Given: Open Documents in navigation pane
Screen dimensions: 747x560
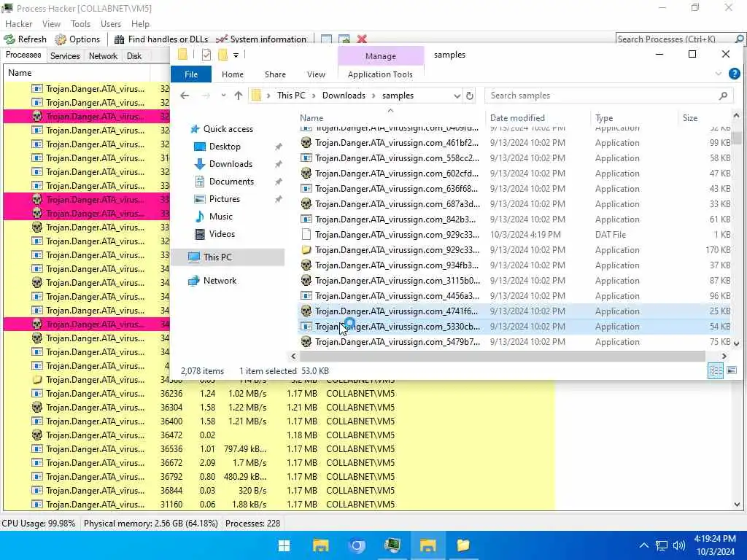Looking at the screenshot, I should (225, 182).
